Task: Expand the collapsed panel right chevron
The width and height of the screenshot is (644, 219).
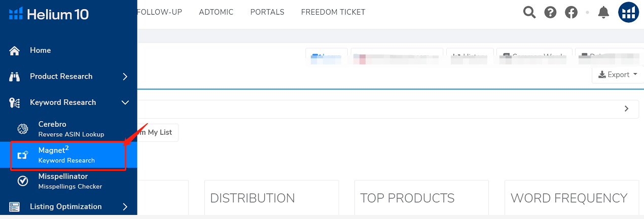Action: point(627,108)
